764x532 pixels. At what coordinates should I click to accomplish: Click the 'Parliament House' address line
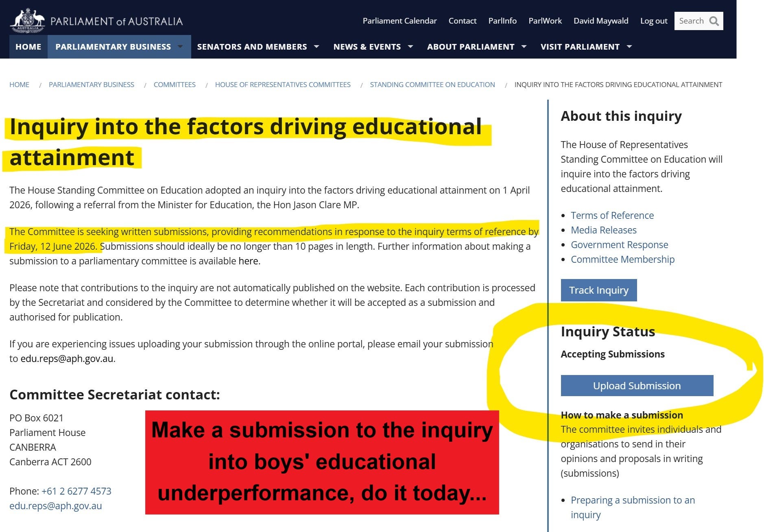pos(48,433)
